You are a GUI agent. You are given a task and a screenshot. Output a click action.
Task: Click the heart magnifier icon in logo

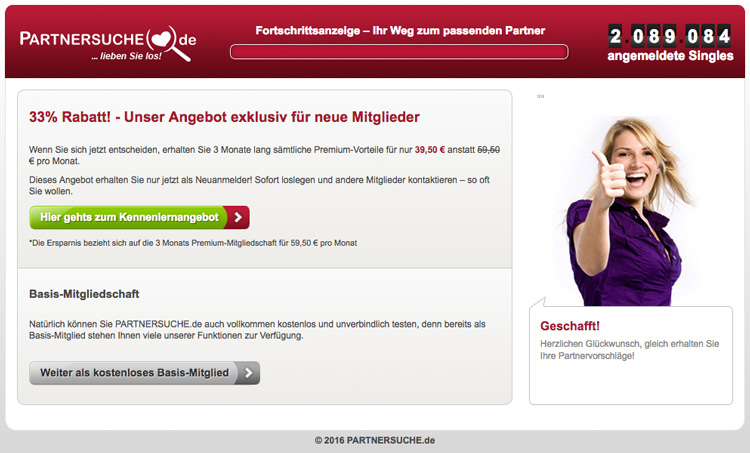tap(167, 43)
